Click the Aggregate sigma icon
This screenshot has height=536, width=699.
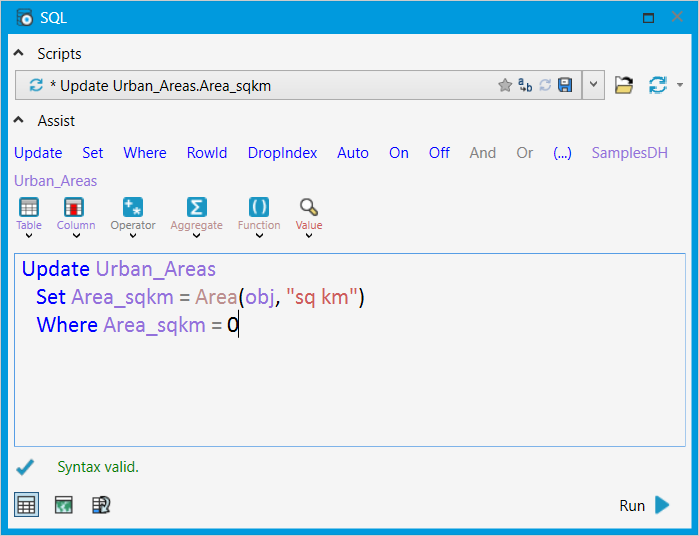coord(197,207)
